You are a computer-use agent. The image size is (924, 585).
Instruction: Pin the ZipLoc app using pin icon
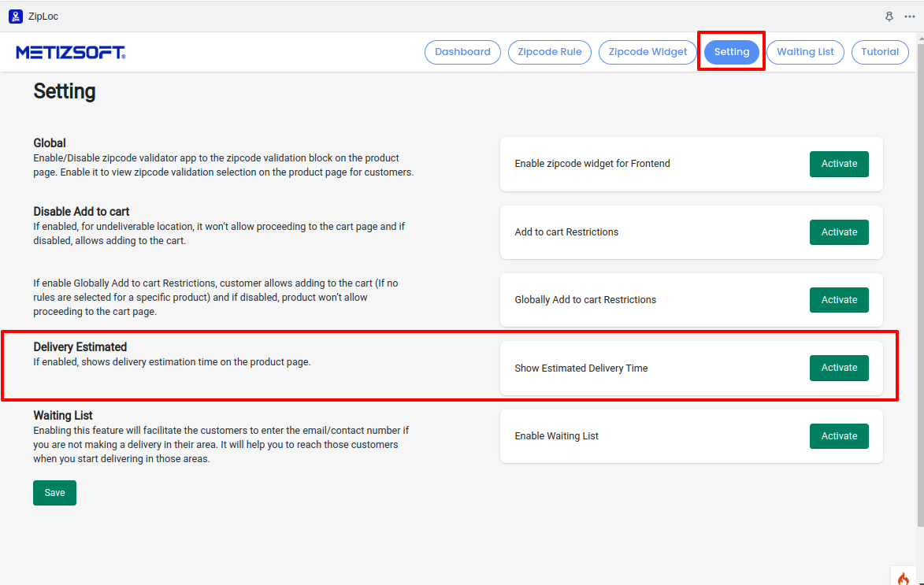889,17
